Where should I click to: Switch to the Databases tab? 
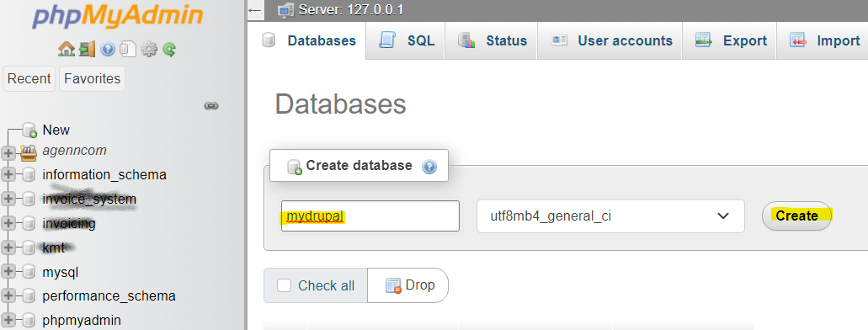coord(311,40)
